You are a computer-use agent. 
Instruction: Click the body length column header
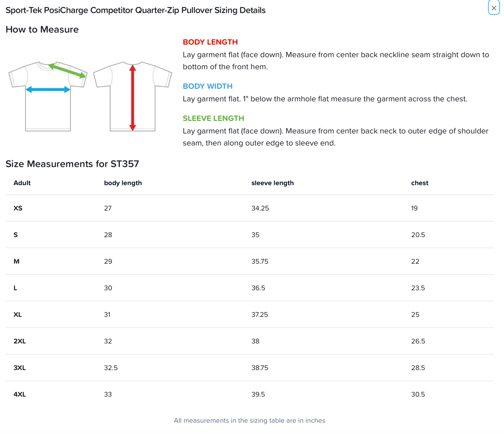click(123, 183)
